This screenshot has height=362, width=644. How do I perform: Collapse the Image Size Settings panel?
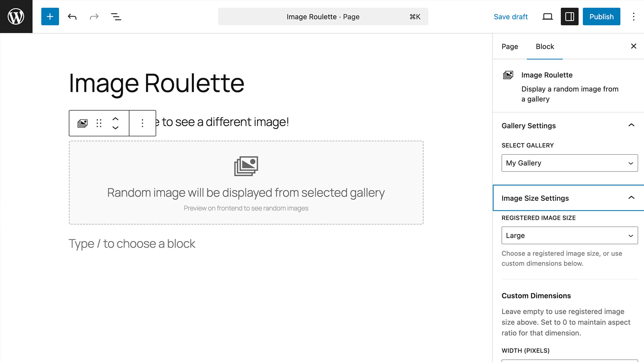(631, 198)
